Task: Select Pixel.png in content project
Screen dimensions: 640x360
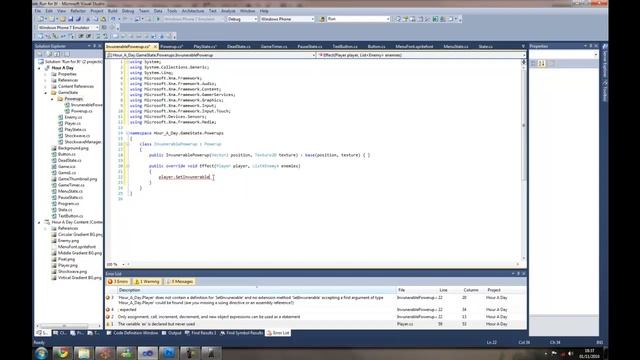Action: [66, 259]
